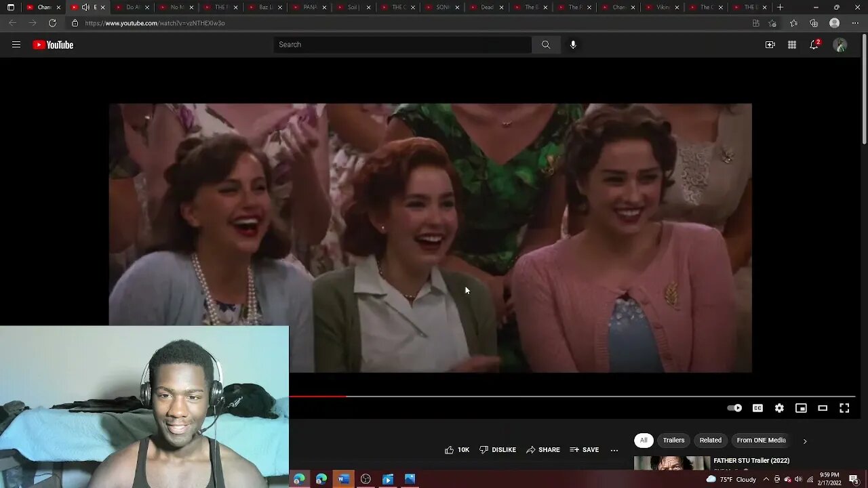The height and width of the screenshot is (488, 868).
Task: Open the more actions ellipsis menu
Action: pyautogui.click(x=614, y=450)
